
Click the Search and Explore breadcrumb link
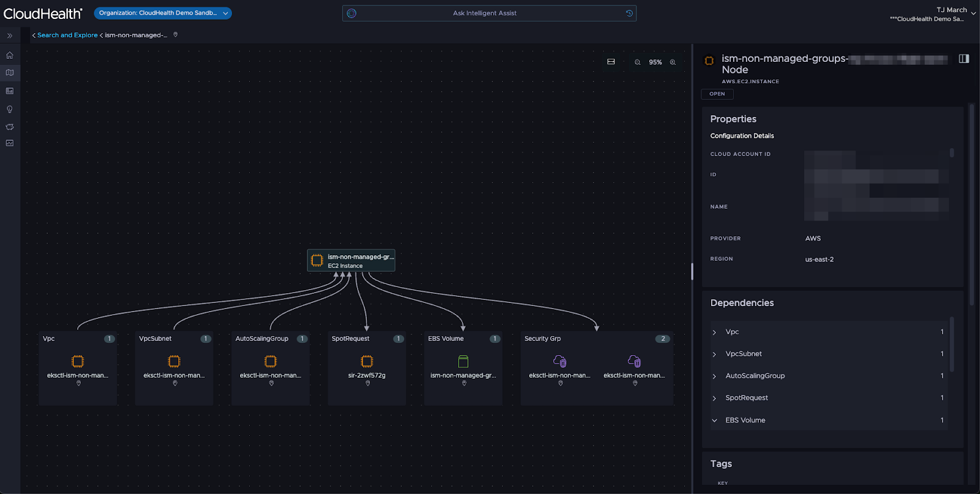click(x=67, y=36)
